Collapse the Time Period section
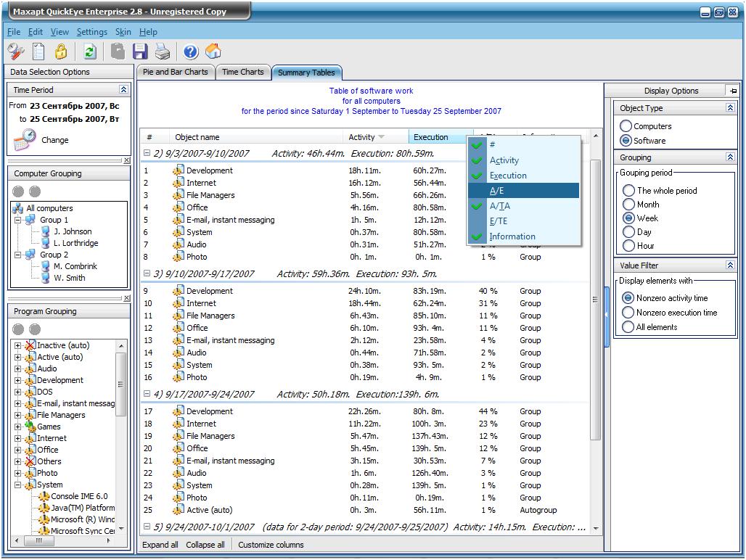746x560 pixels. 123,89
